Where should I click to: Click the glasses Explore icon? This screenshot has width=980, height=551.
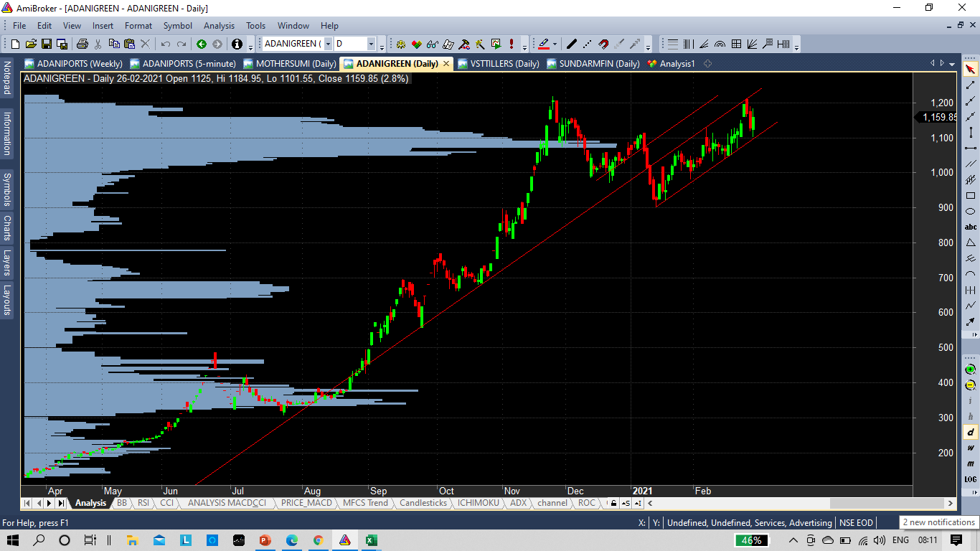pos(433,44)
